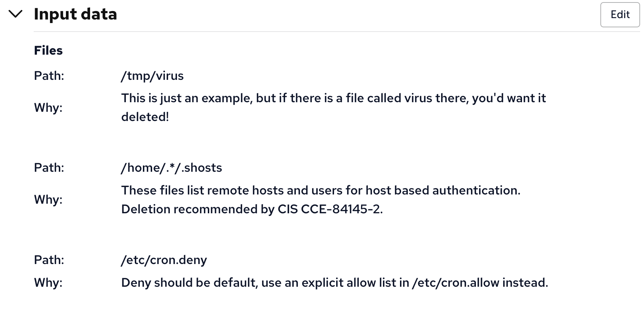Image resolution: width=644 pixels, height=313 pixels.
Task: Click the host based authentication explanation
Action: [321, 190]
